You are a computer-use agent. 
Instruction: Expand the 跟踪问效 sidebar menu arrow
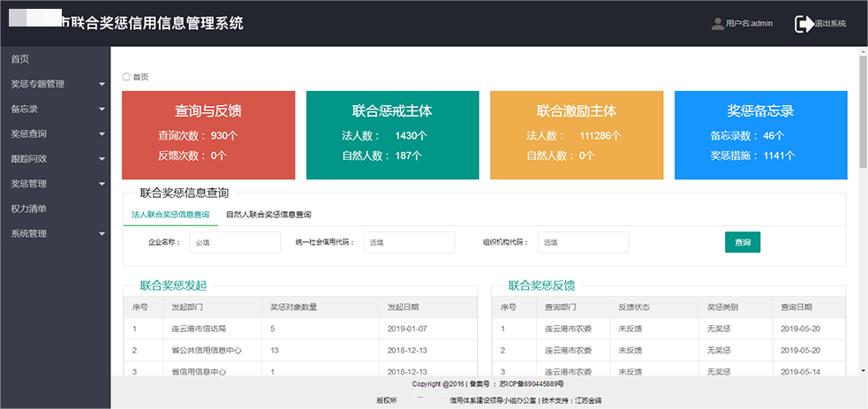click(102, 159)
